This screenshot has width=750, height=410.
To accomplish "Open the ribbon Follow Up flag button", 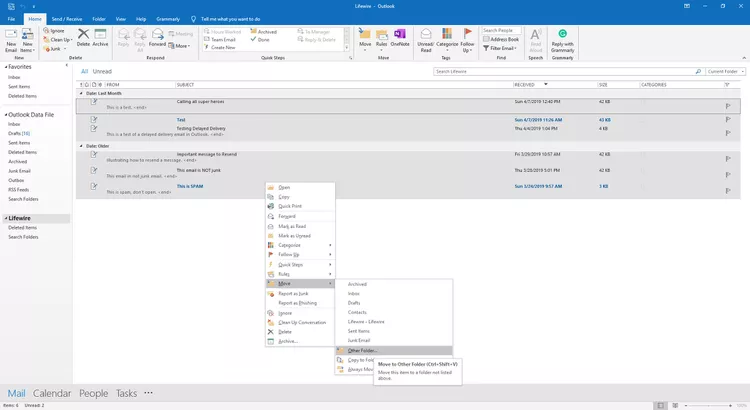I will point(467,40).
